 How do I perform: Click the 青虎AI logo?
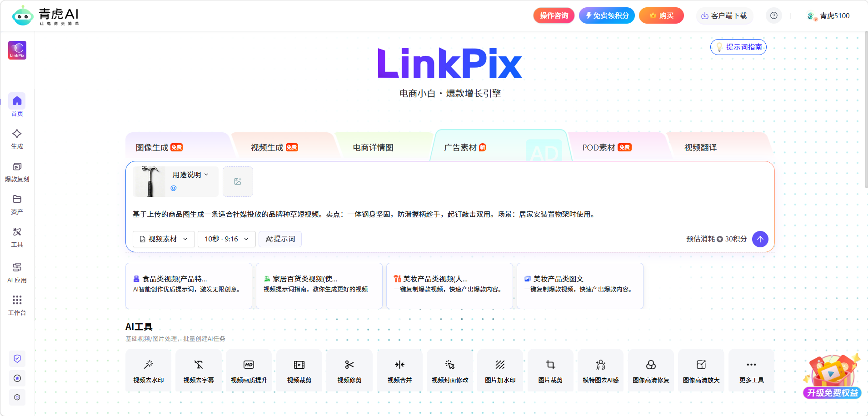tap(46, 16)
